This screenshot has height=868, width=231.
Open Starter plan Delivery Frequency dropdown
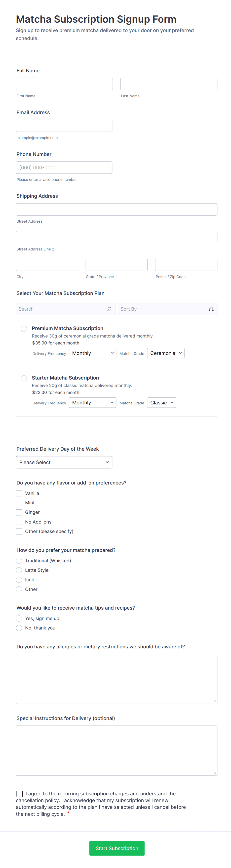tap(92, 403)
